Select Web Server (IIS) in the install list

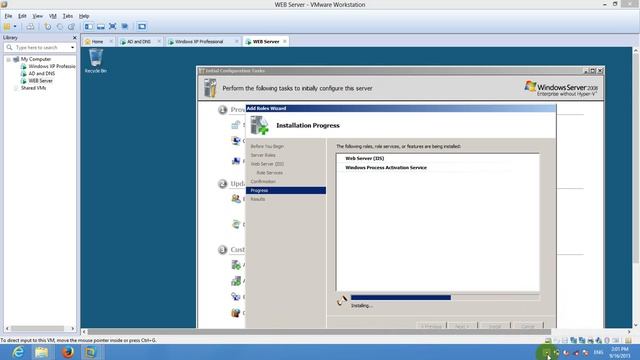[364, 158]
